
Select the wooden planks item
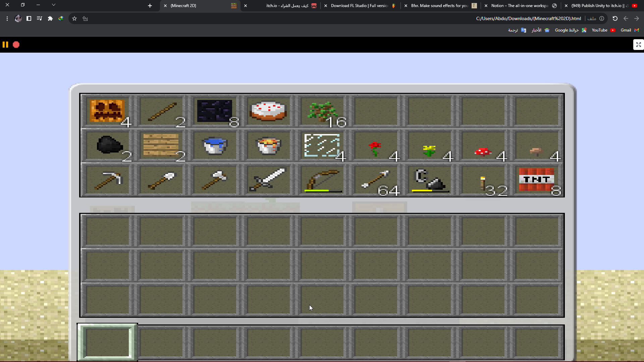[x=161, y=145]
